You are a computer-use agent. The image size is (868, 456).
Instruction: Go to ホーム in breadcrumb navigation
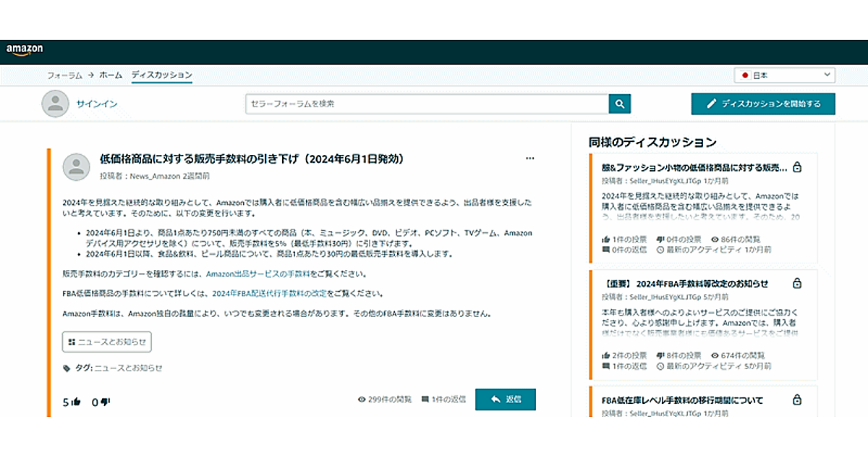pos(111,75)
